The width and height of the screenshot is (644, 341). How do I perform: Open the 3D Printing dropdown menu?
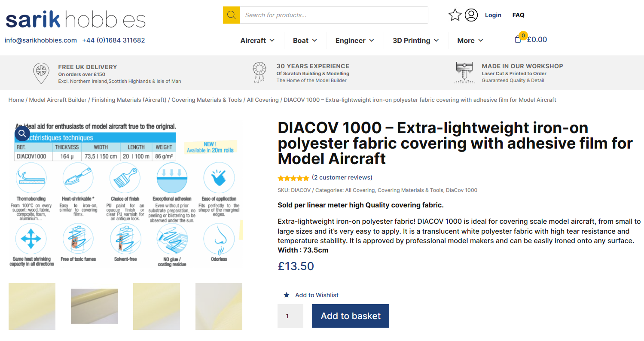click(415, 40)
